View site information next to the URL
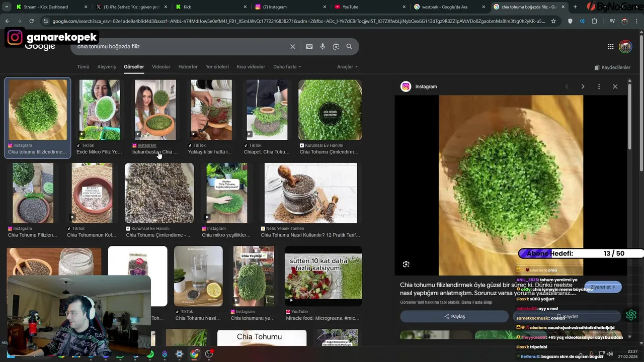644x362 pixels. coord(46,21)
